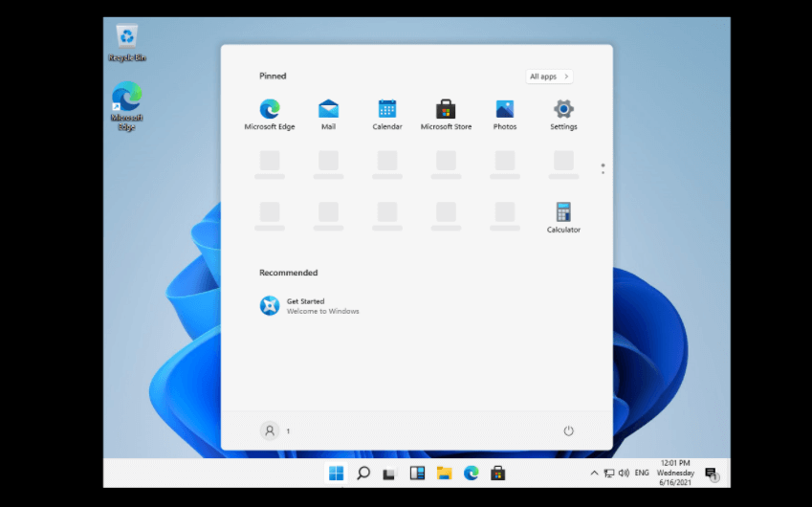Open the Recycle Bin on the desktop
The width and height of the screenshot is (812, 507).
126,40
